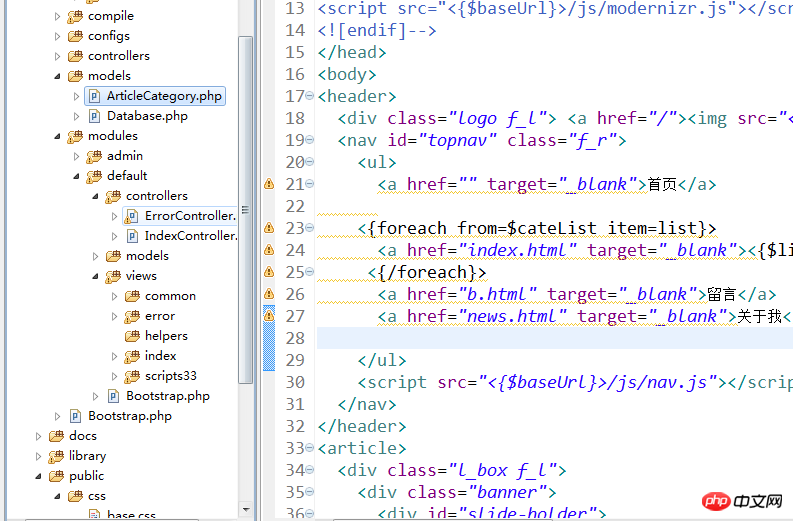The width and height of the screenshot is (793, 521).
Task: Click the helpers folder icon
Action: tap(132, 336)
